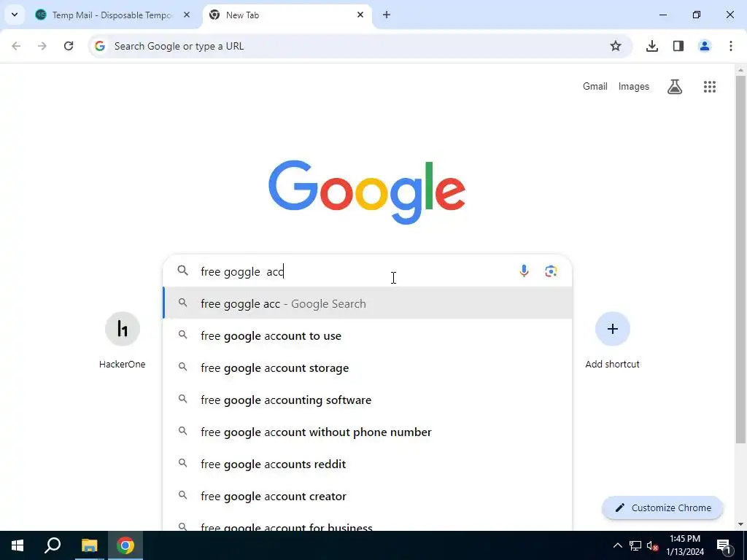Open Google apps grid icon
747x560 pixels.
point(709,87)
